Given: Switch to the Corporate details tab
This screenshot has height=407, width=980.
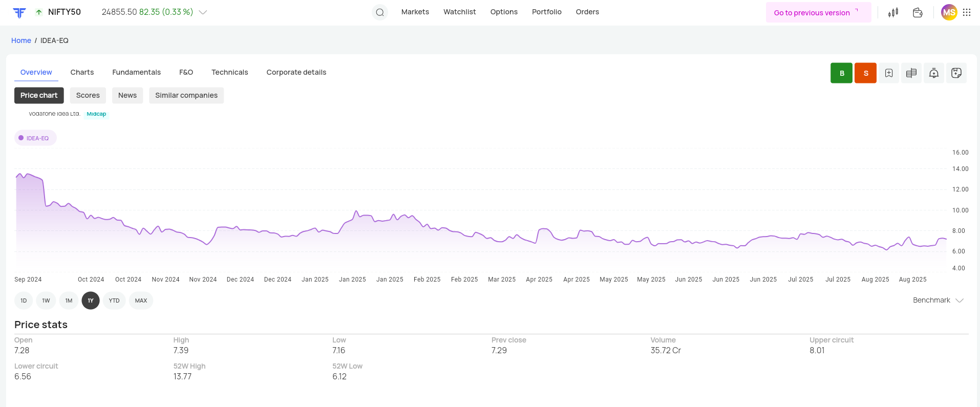Looking at the screenshot, I should click(296, 72).
